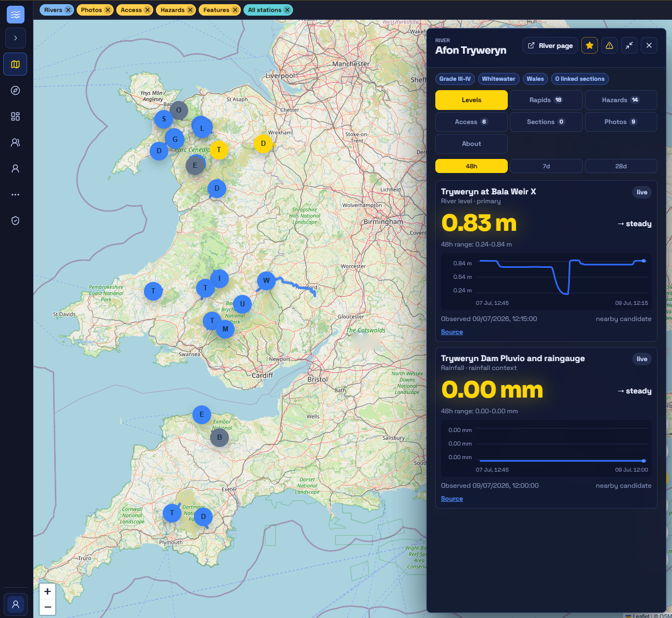Click the grey B marker in Exmoor
The image size is (672, 618).
(219, 438)
